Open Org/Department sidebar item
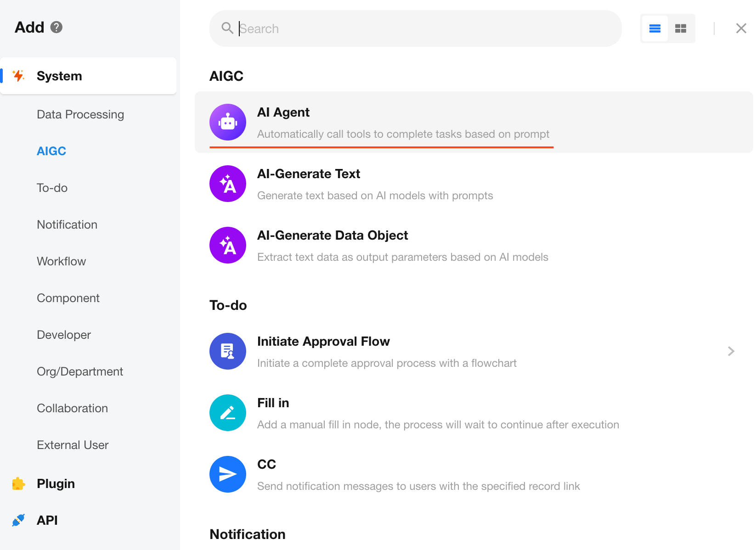756x550 pixels. tap(80, 371)
